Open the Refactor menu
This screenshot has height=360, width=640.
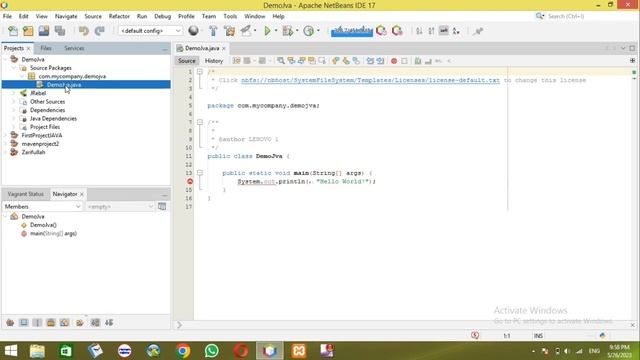coord(119,16)
